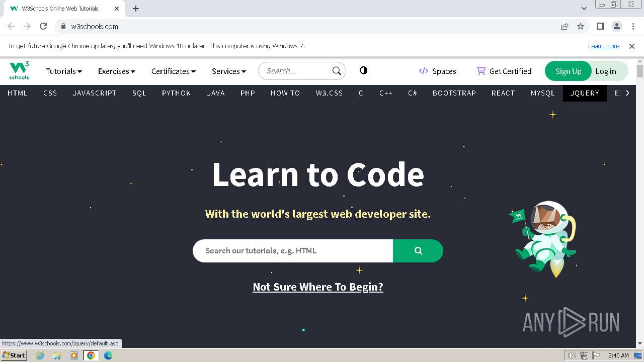The height and width of the screenshot is (362, 644).
Task: Click the browser Forward arrow
Action: point(27,26)
